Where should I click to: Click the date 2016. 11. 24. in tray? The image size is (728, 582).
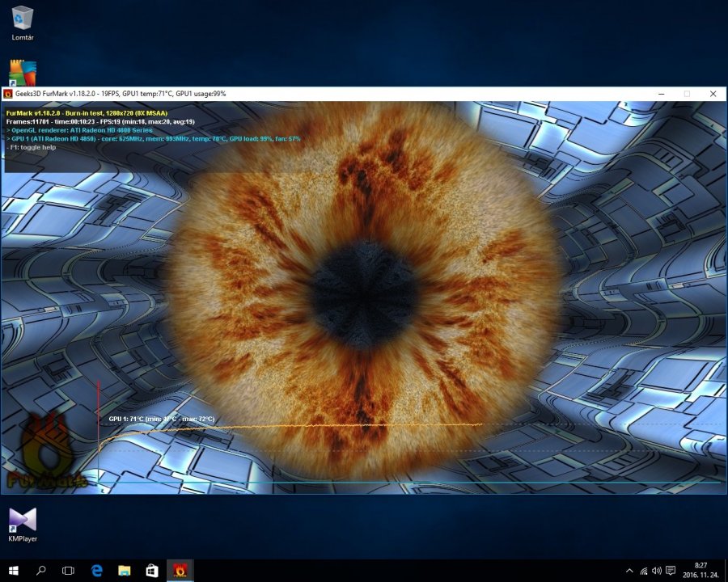coord(700,576)
